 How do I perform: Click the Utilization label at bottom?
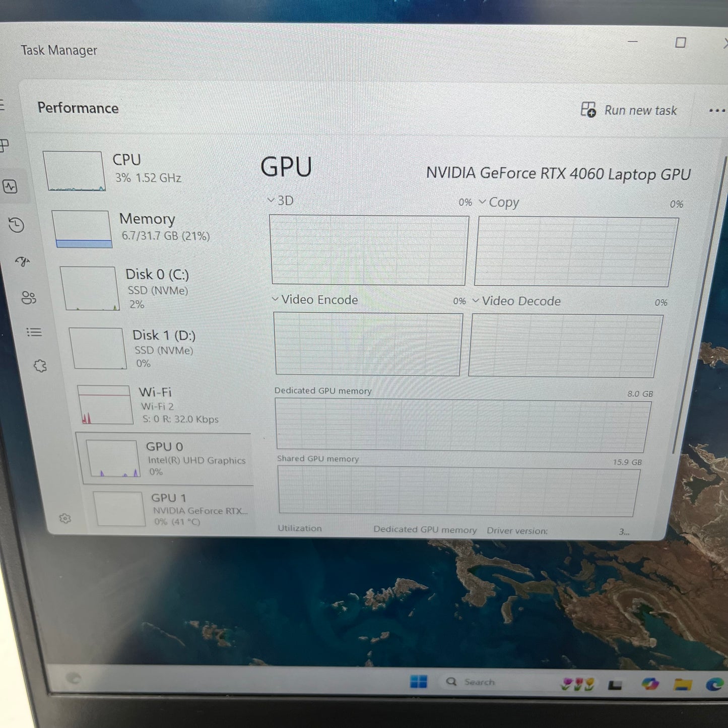(300, 528)
